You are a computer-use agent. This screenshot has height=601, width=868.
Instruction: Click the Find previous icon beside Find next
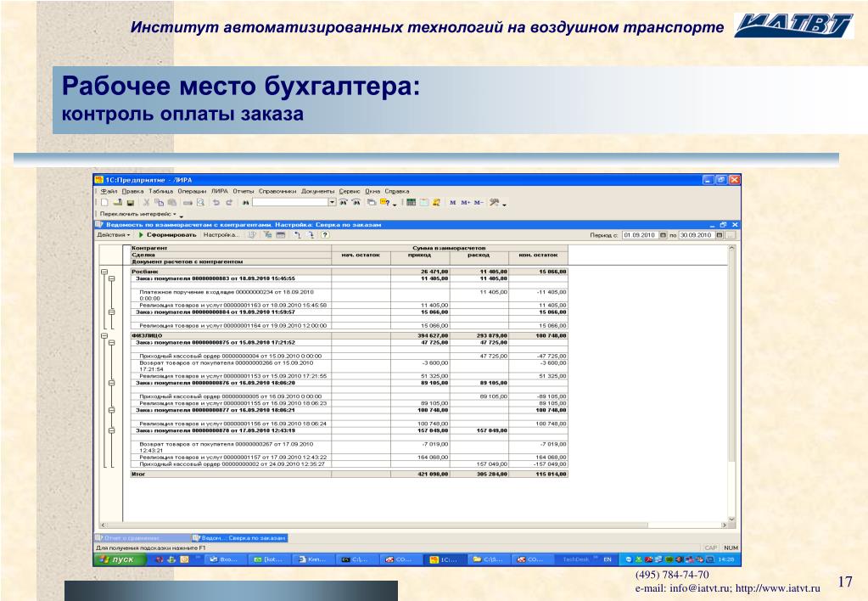(x=356, y=203)
